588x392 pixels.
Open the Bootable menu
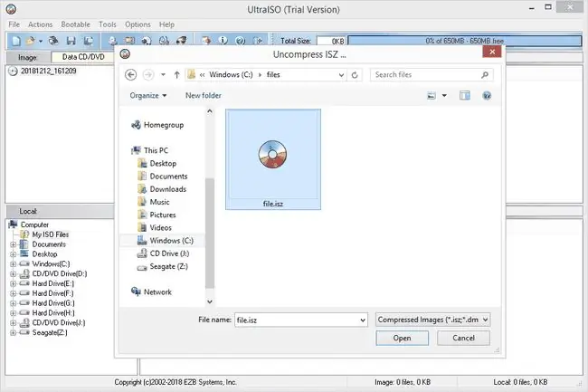(76, 24)
